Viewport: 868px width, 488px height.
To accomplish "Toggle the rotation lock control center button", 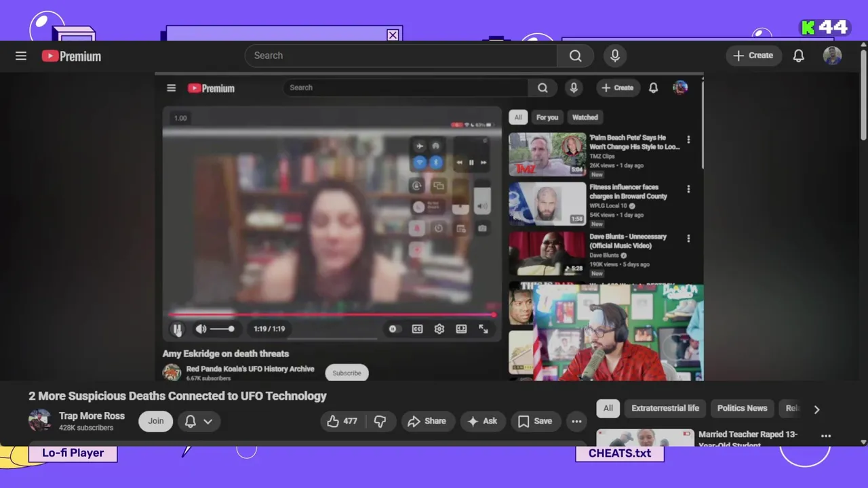I will coord(417,186).
